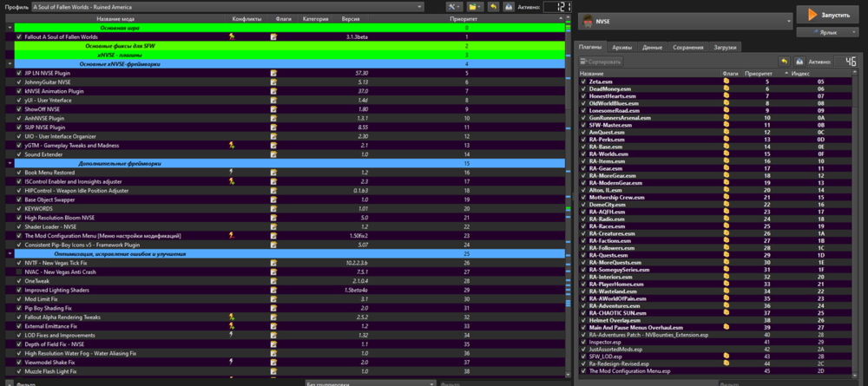Open the NVSE executable dropdown
Viewport: 868px width, 386px height.
pyautogui.click(x=686, y=22)
